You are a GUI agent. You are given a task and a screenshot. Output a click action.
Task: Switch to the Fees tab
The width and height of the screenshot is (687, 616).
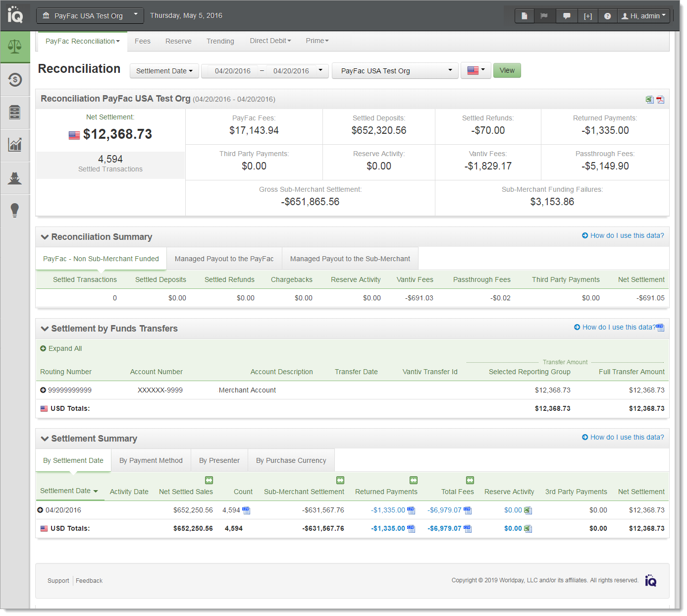(143, 41)
